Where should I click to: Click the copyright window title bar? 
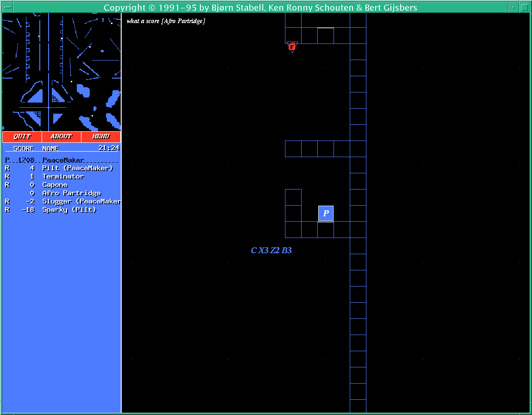[260, 7]
